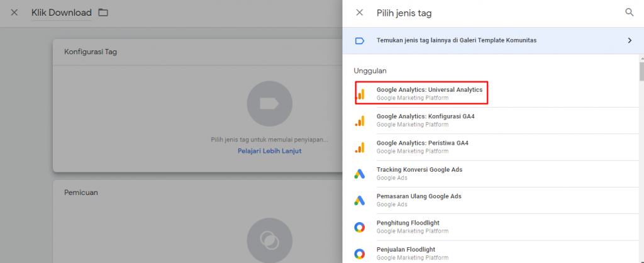Open the Pelajari Lebih Lanjut link
This screenshot has width=644, height=263.
coord(269,151)
